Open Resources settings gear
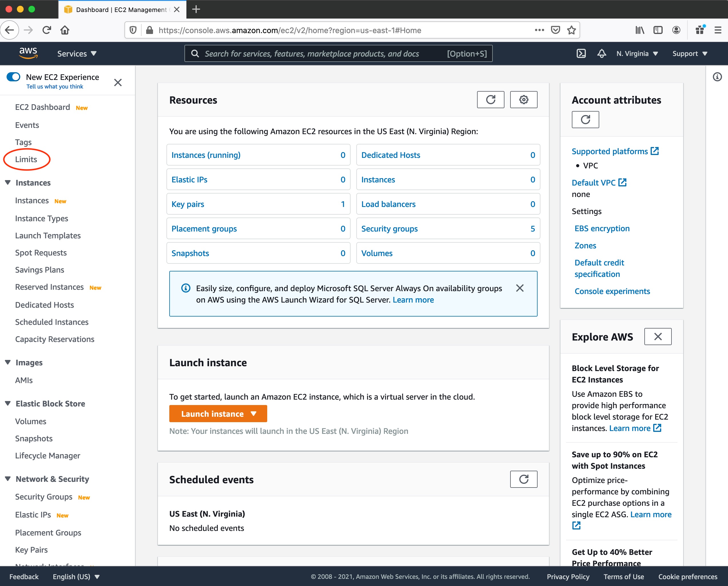This screenshot has height=586, width=728. point(523,100)
